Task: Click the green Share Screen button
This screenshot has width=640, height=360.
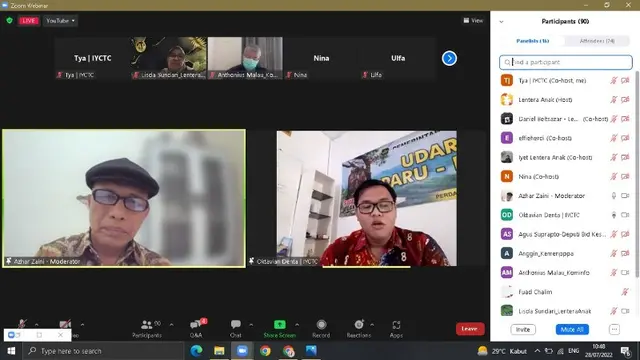Action: [x=280, y=329]
